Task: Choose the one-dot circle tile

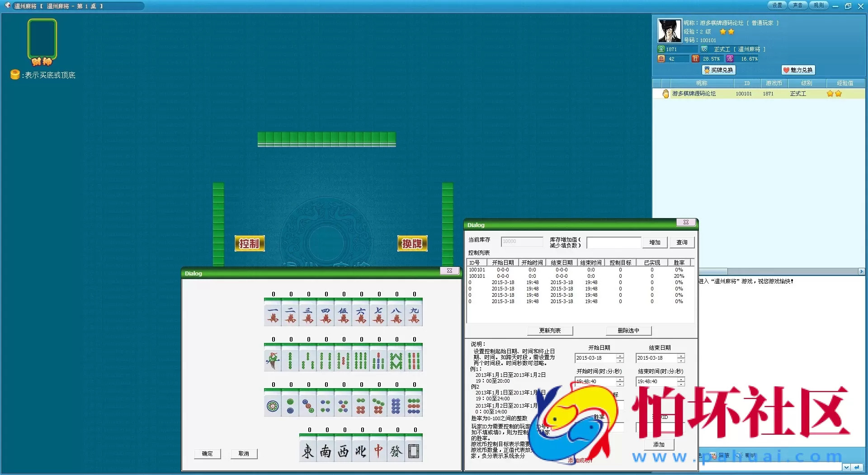Action: pyautogui.click(x=273, y=405)
